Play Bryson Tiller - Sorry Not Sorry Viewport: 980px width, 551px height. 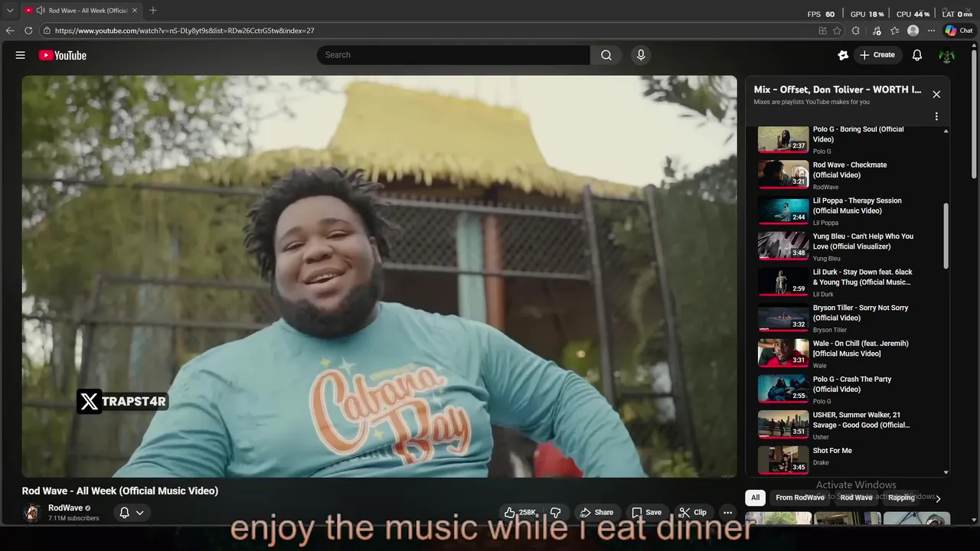847,318
